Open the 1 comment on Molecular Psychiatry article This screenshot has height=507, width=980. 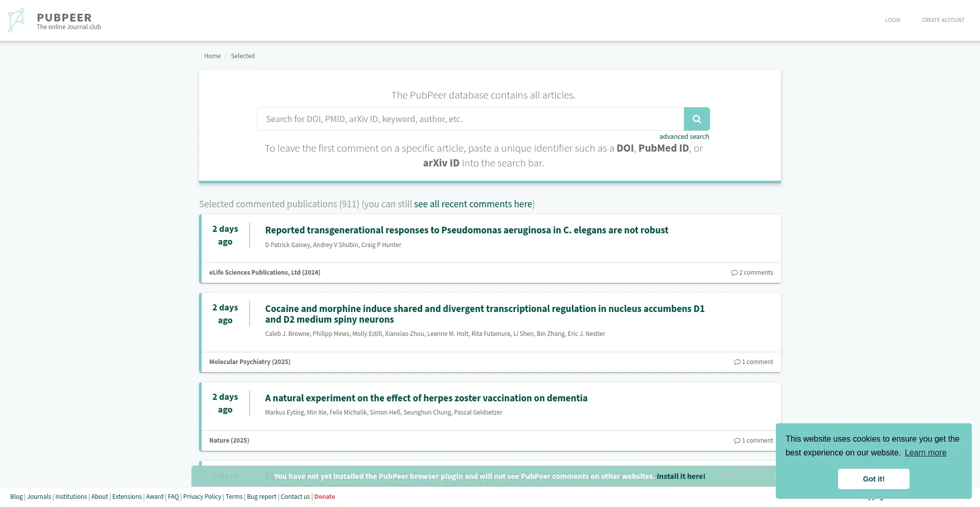(754, 361)
